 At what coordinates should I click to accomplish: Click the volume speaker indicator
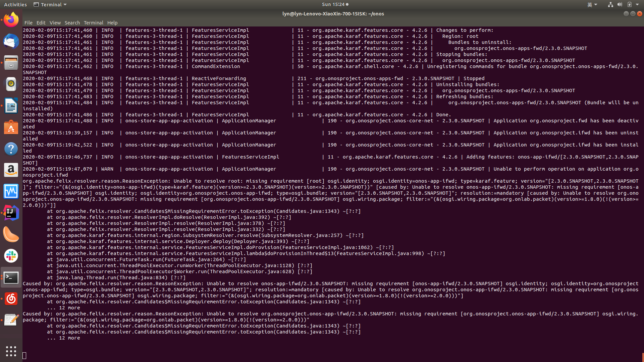[620, 5]
